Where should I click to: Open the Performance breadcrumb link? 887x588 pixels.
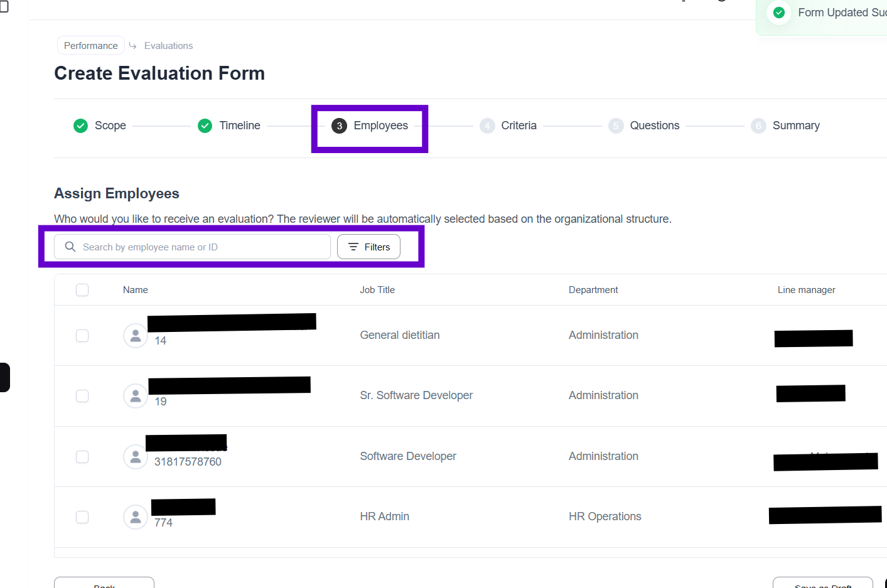click(91, 46)
